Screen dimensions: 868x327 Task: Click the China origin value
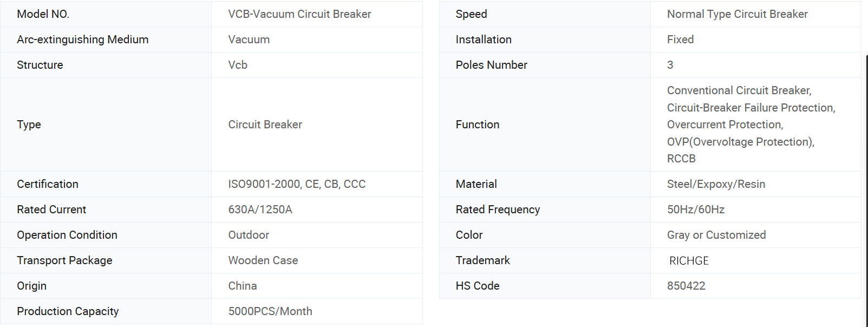(x=243, y=286)
